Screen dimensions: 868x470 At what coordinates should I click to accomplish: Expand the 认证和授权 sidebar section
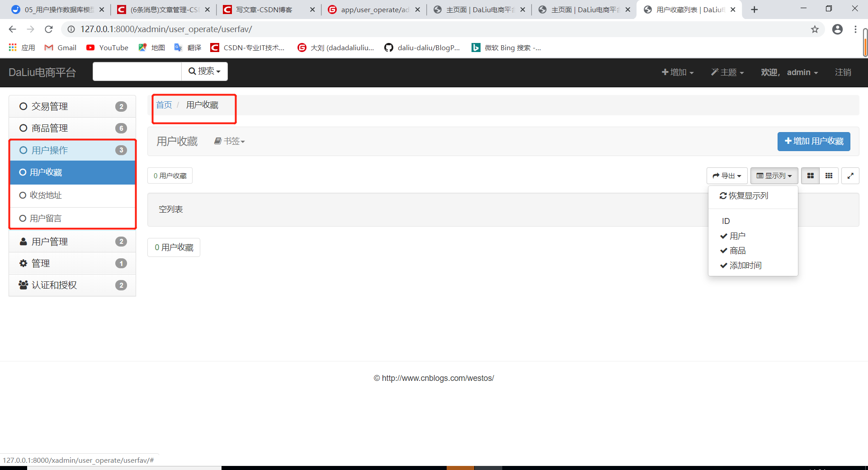[x=72, y=285]
